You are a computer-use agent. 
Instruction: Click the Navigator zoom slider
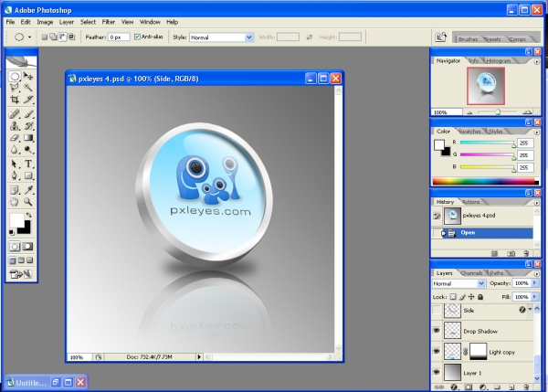[498, 112]
